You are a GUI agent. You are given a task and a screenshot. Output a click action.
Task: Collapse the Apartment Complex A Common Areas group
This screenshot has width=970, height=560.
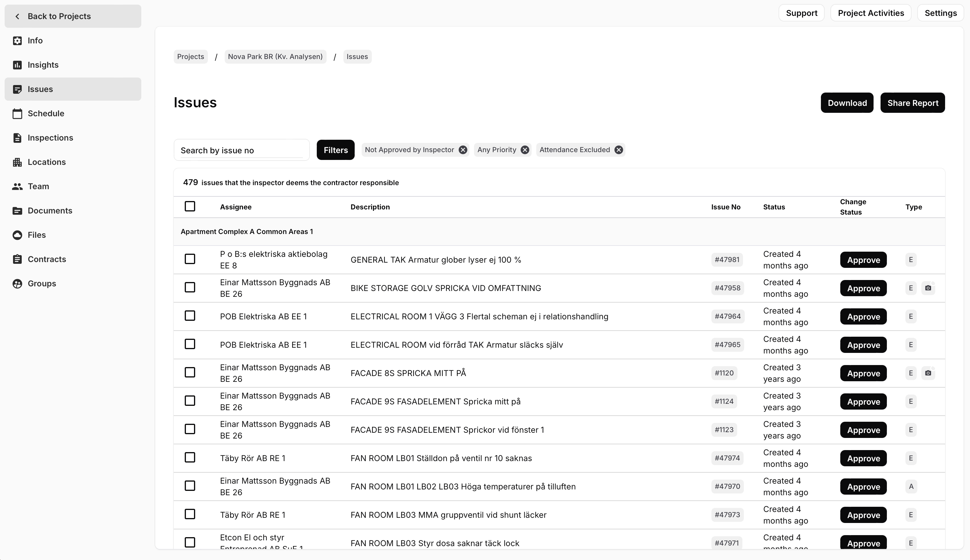(247, 231)
